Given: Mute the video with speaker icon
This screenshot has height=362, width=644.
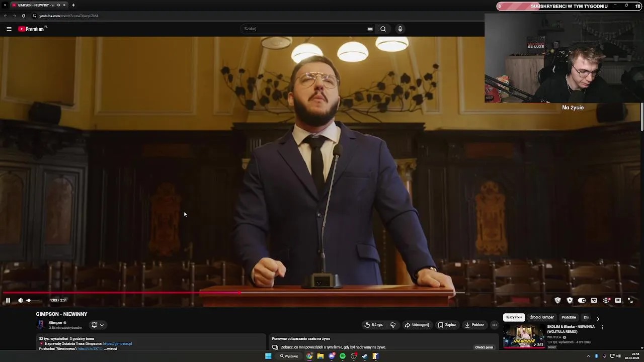Looking at the screenshot, I should click(x=20, y=300).
